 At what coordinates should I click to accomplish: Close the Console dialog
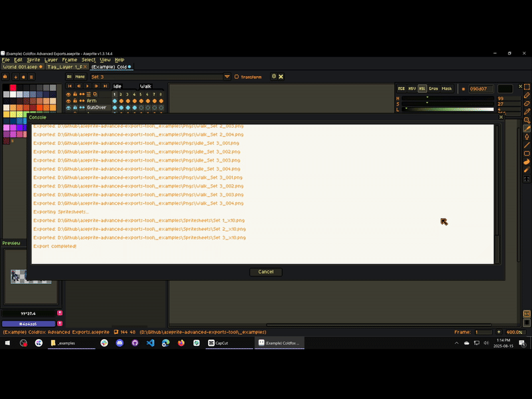tap(501, 117)
